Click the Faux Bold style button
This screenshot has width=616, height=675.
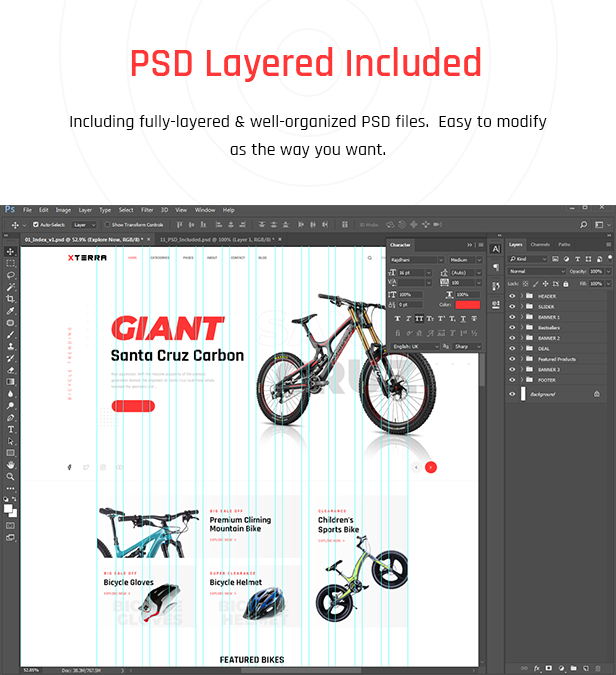click(397, 319)
